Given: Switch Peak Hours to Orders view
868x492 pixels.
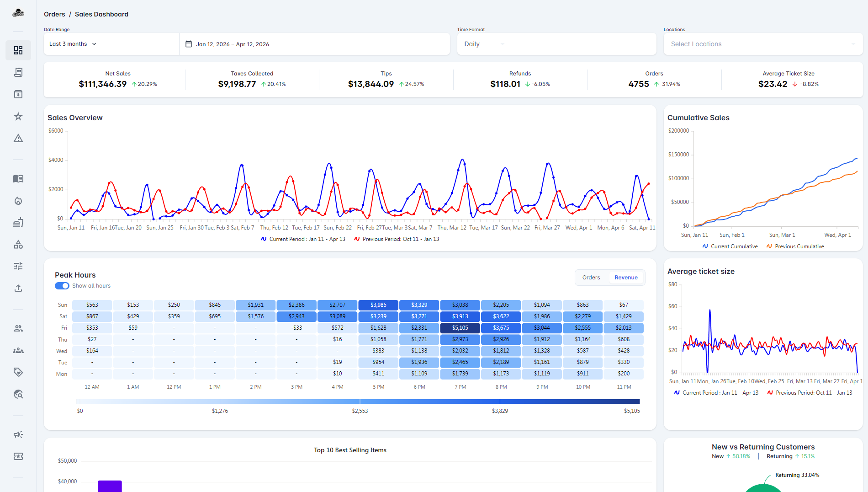Looking at the screenshot, I should [x=591, y=277].
